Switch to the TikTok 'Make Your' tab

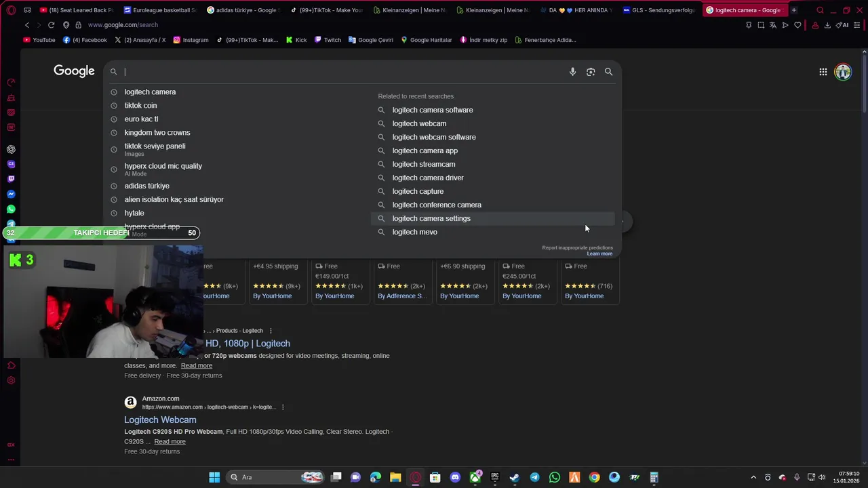tap(327, 10)
